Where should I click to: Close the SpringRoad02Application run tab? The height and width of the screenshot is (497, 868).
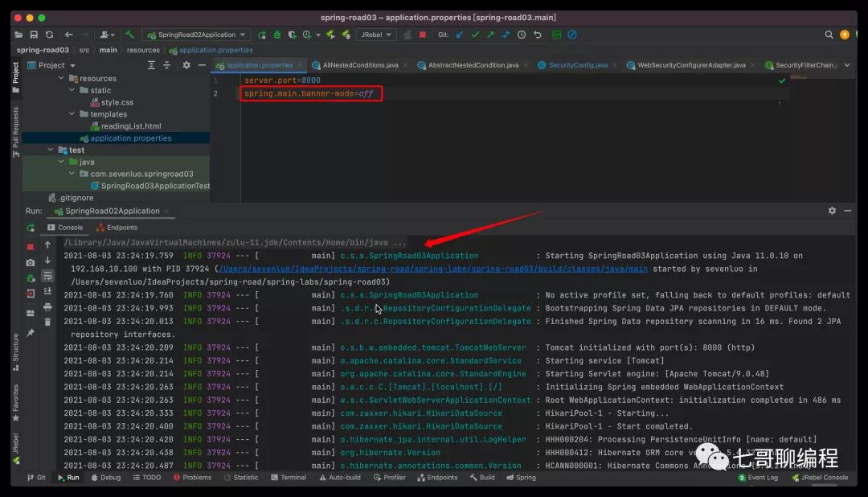point(166,212)
